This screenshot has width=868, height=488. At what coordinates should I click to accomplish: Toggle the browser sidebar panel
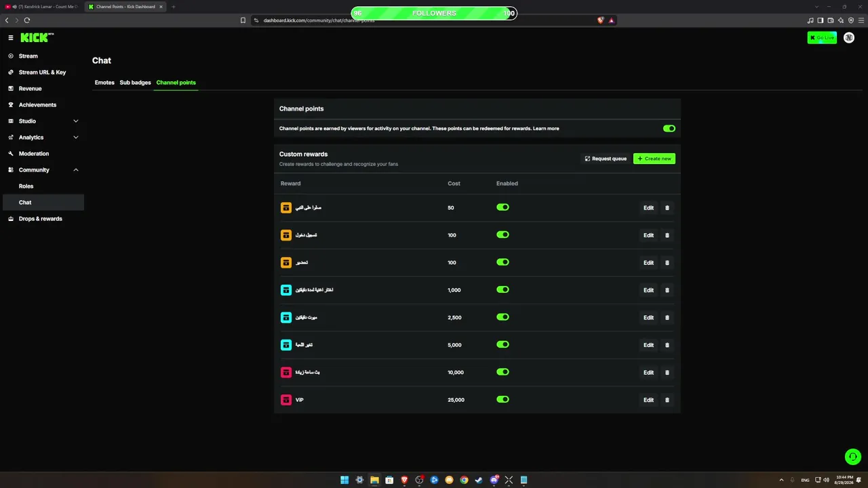tap(821, 20)
